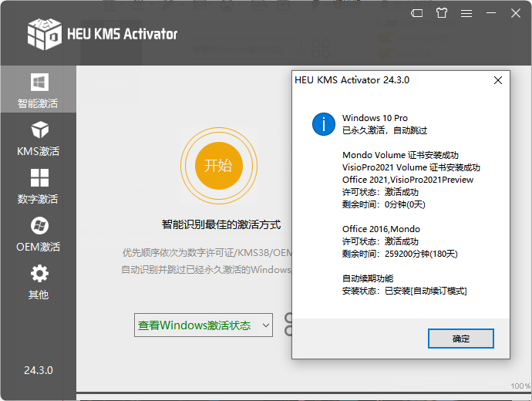Image resolution: width=532 pixels, height=401 pixels.
Task: Close the HEU KMS Activator 24.3.0 dialog
Action: point(498,80)
